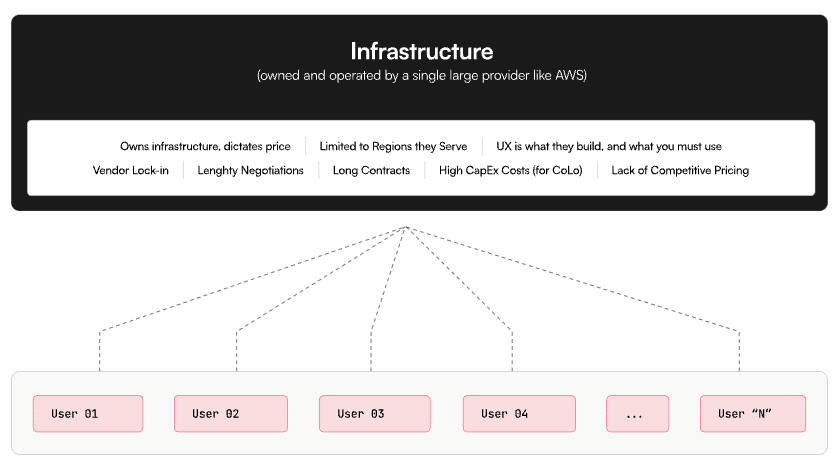
Task: Click the AWS provider subtitle text
Action: pos(422,75)
